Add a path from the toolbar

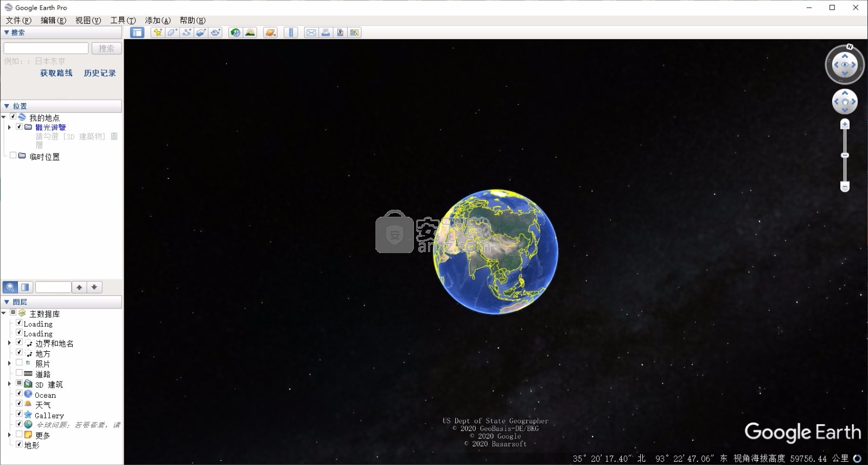(x=187, y=33)
